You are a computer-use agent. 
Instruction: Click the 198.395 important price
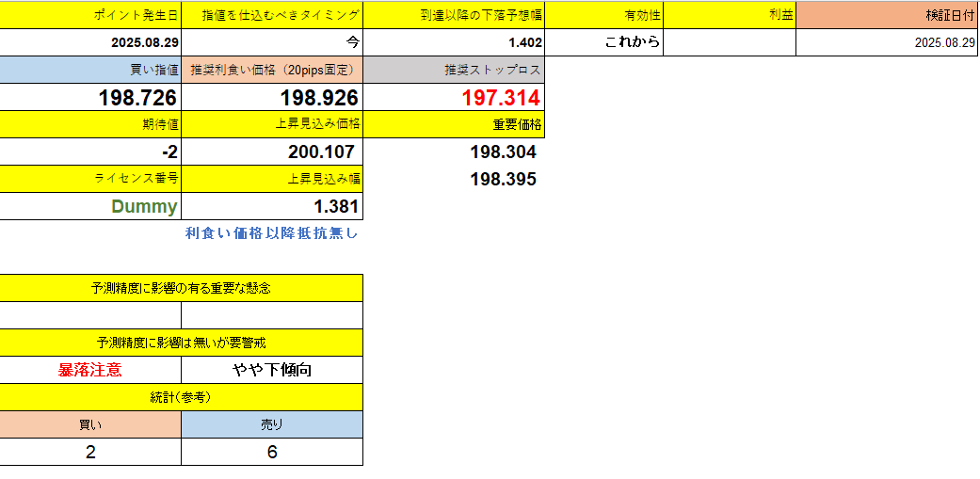coord(503,179)
